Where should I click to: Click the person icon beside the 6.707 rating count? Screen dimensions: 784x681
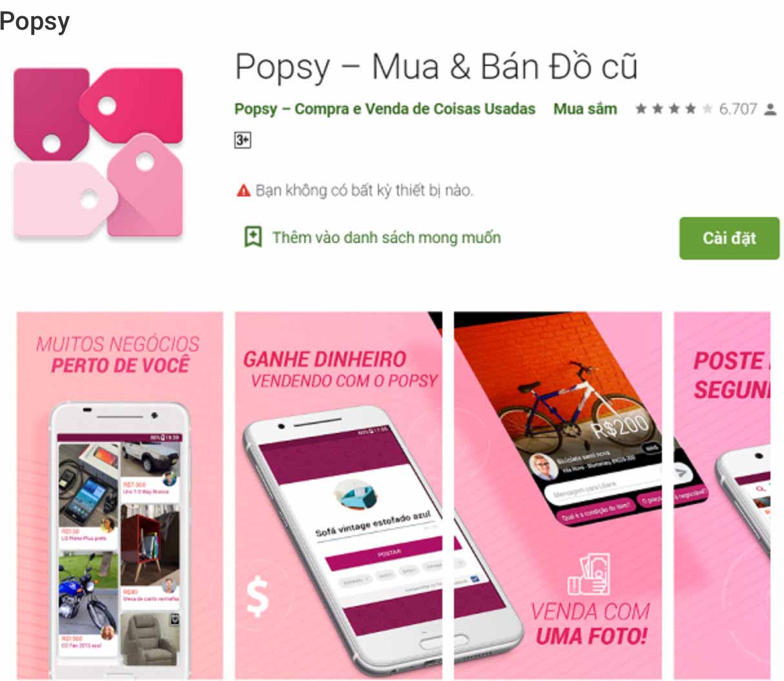(x=770, y=109)
